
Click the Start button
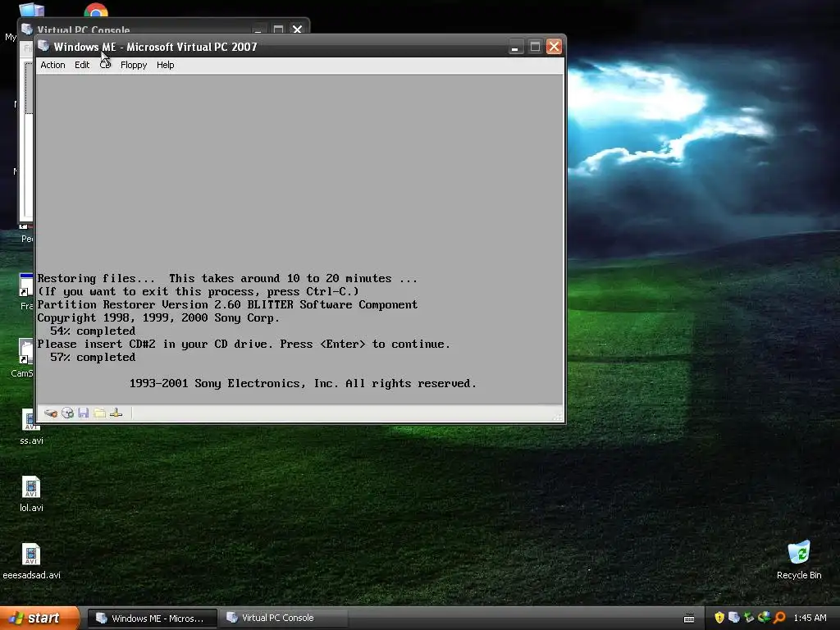(39, 619)
